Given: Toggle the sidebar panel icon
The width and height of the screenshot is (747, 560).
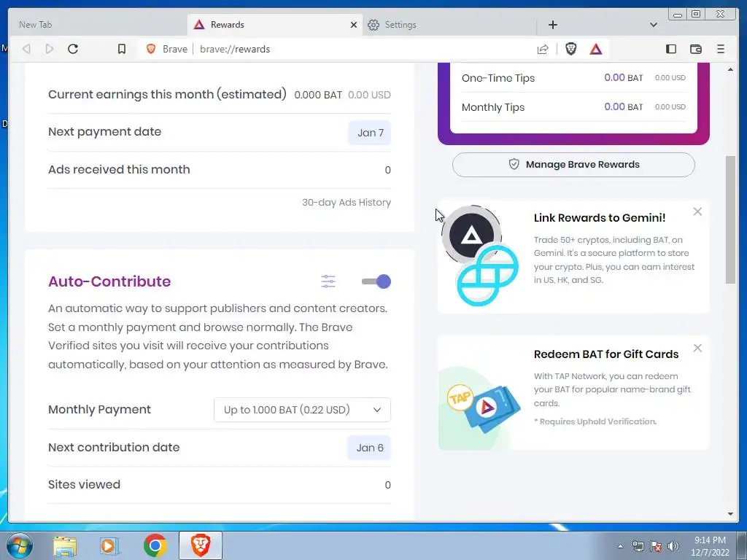Looking at the screenshot, I should point(671,49).
